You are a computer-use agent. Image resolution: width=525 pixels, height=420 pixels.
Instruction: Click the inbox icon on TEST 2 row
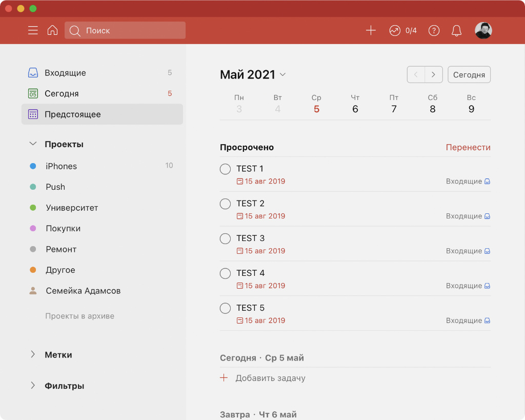click(487, 216)
